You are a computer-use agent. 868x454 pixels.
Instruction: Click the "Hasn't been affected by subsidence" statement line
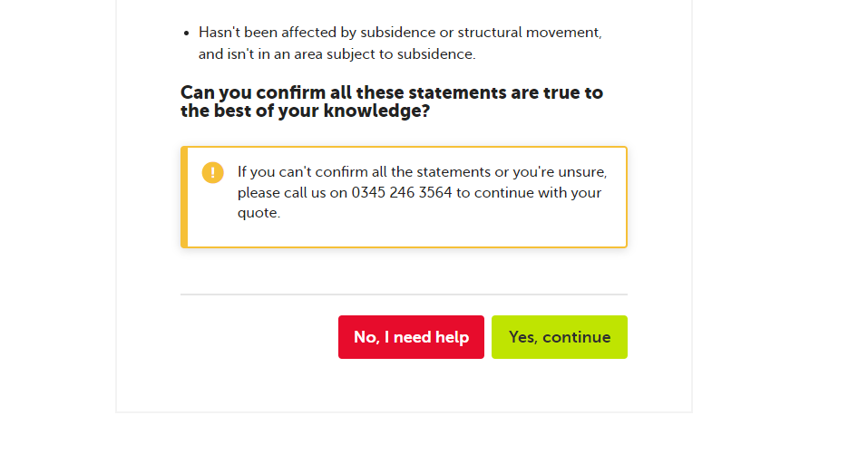(x=400, y=33)
